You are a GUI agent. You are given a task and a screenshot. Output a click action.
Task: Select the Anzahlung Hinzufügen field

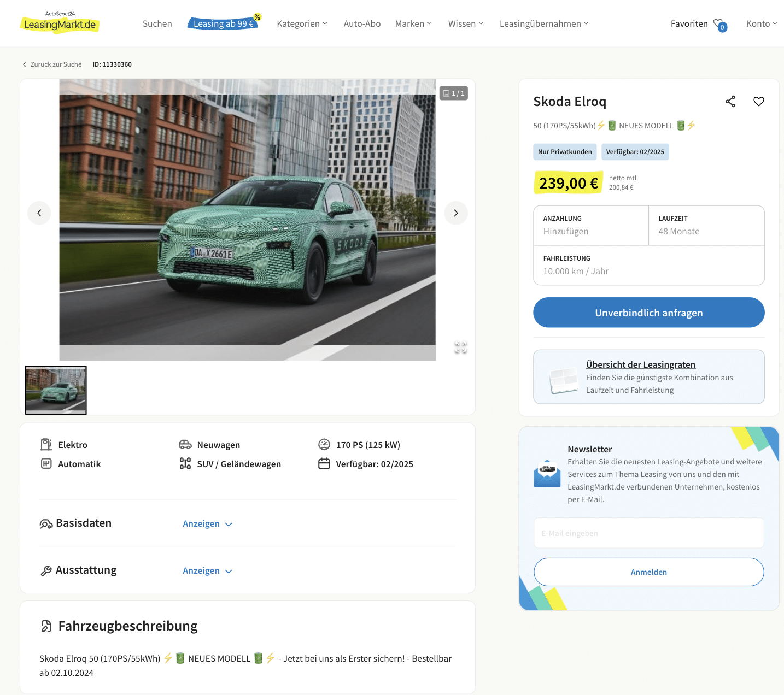pyautogui.click(x=591, y=226)
